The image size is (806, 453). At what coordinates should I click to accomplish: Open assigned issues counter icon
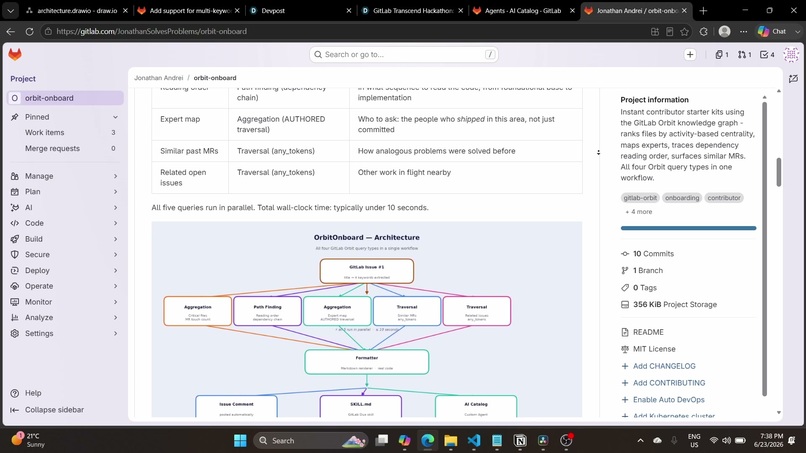pos(722,55)
